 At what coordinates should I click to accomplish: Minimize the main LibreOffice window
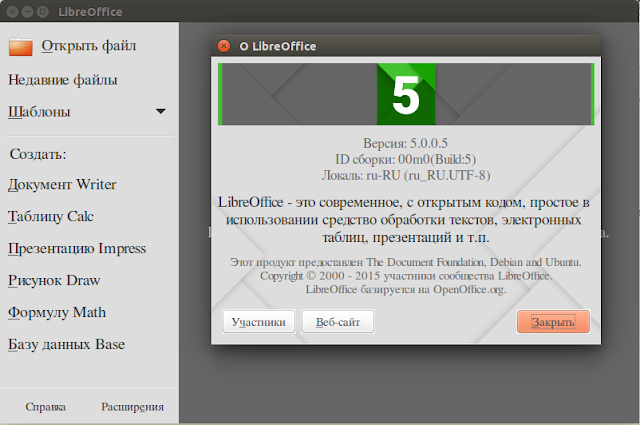coord(27,11)
